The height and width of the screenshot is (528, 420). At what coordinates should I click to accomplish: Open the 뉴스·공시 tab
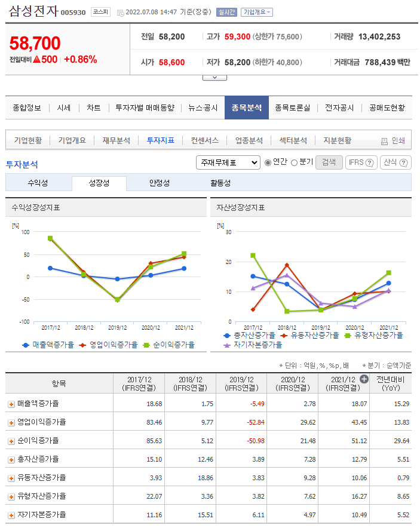point(203,108)
